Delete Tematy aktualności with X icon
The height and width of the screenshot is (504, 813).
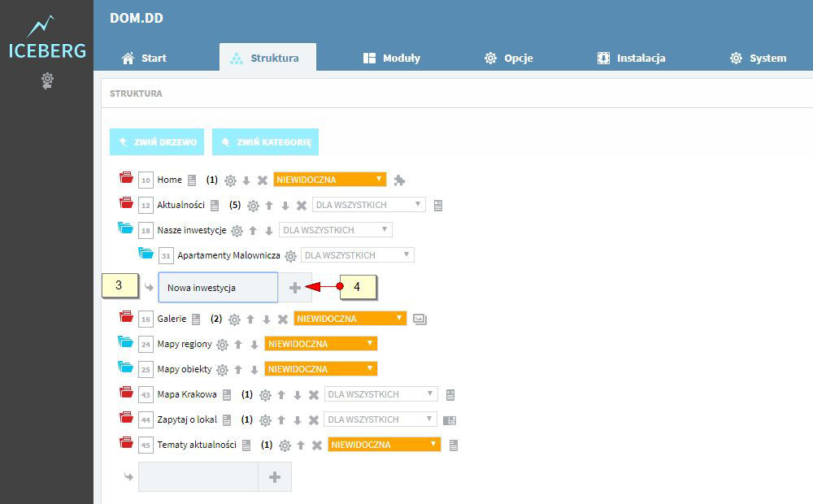point(317,446)
